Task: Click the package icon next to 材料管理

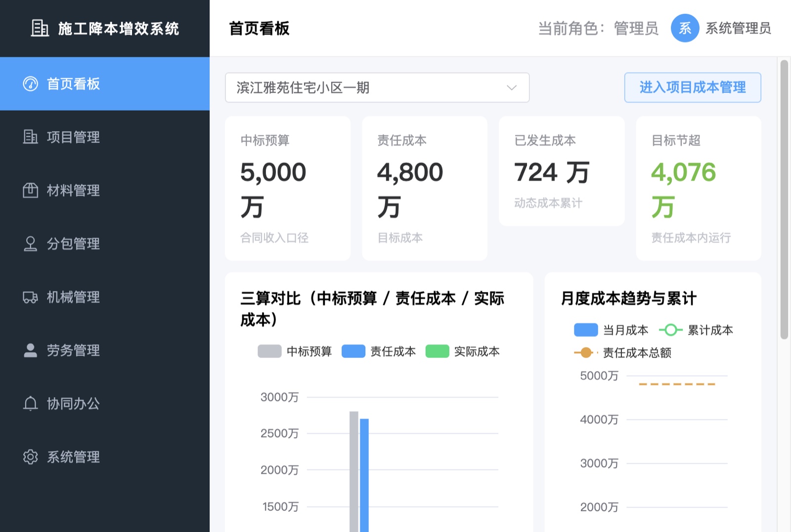Action: click(x=31, y=190)
